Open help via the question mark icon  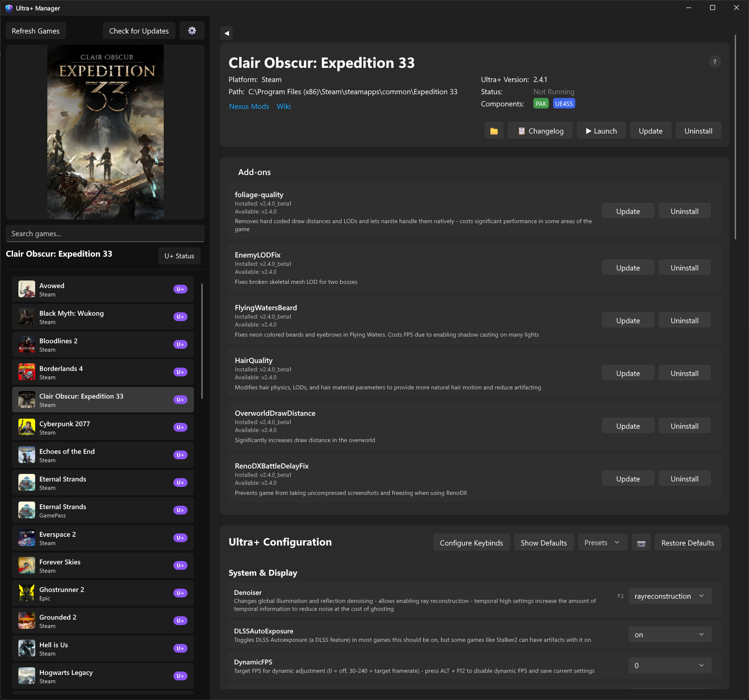click(x=715, y=62)
